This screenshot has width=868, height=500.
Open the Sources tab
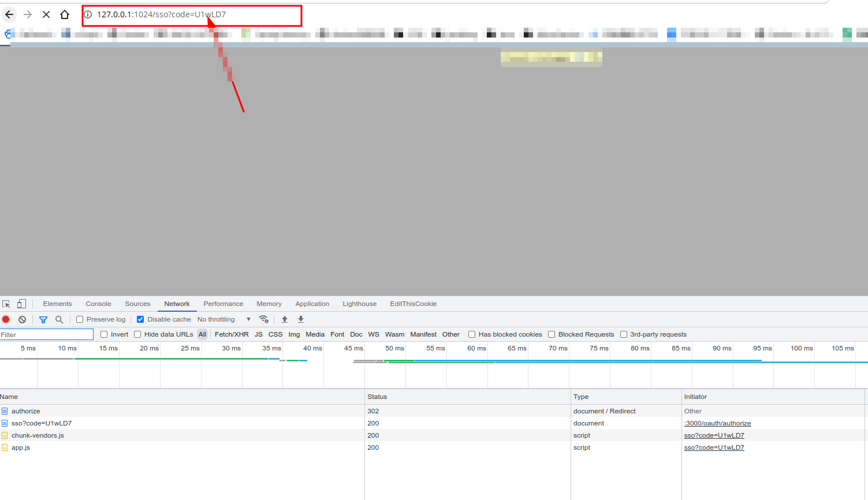(137, 304)
